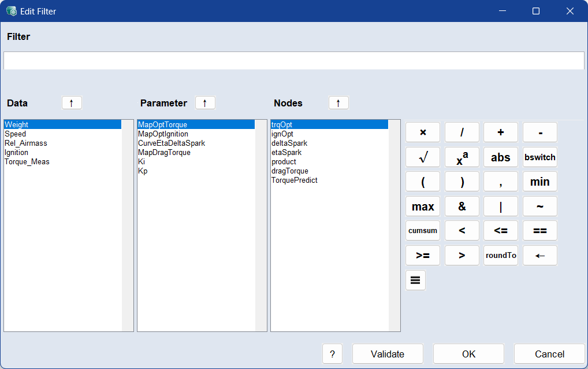
Task: Insert the power x^a operator
Action: (x=462, y=157)
